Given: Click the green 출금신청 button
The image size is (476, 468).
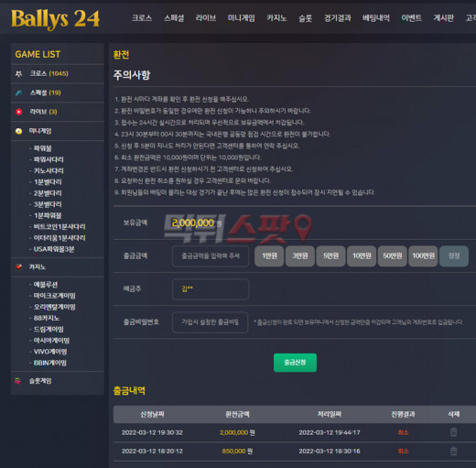Looking at the screenshot, I should 295,363.
